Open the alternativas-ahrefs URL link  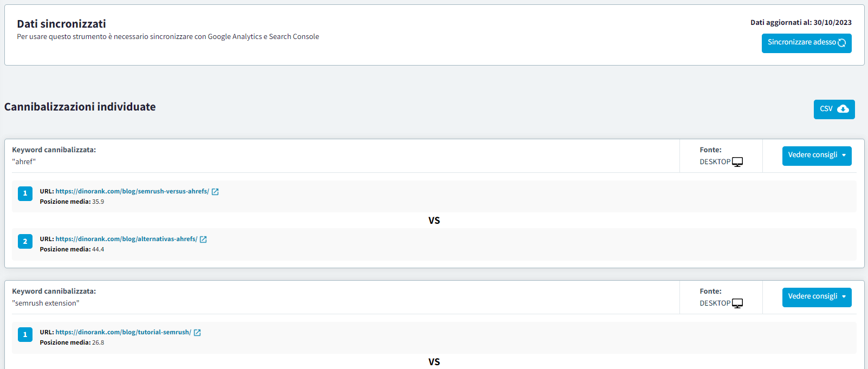point(126,239)
